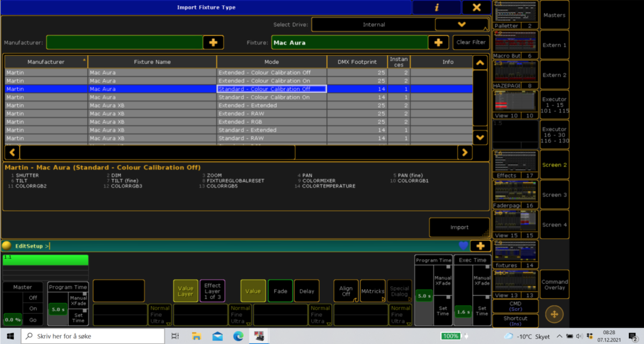Set Master to On
Image resolution: width=644 pixels, height=344 pixels.
click(33, 309)
